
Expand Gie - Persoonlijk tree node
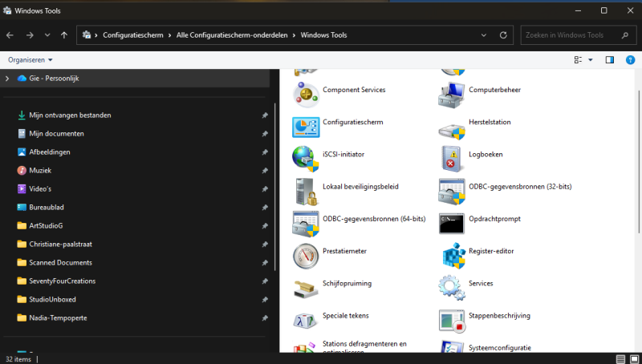pyautogui.click(x=7, y=78)
